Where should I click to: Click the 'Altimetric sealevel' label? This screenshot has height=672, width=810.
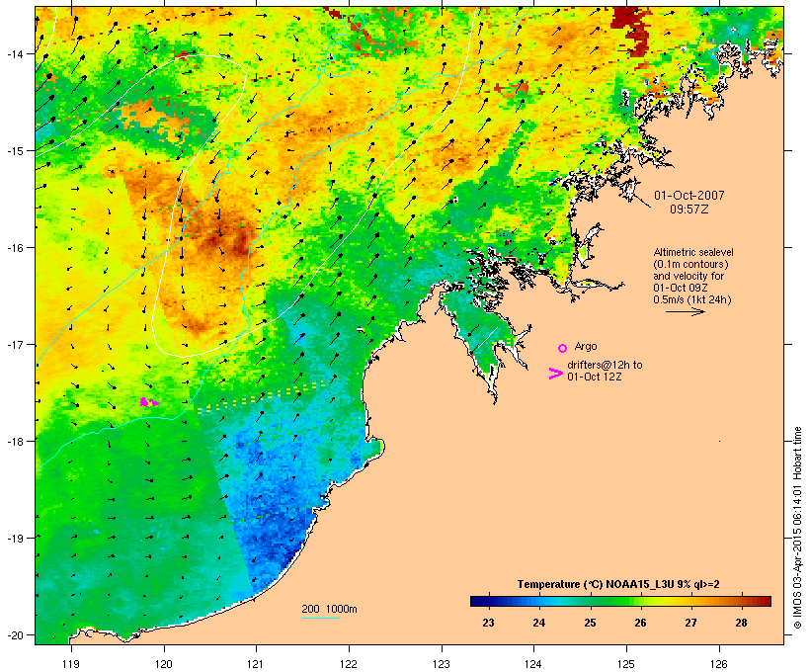(693, 252)
